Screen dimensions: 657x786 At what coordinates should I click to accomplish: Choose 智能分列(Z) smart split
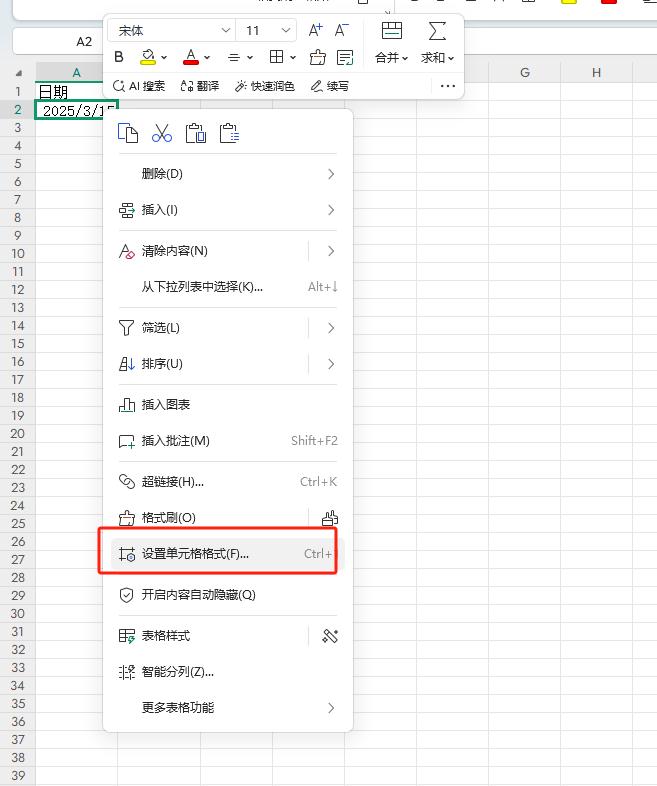click(x=228, y=672)
